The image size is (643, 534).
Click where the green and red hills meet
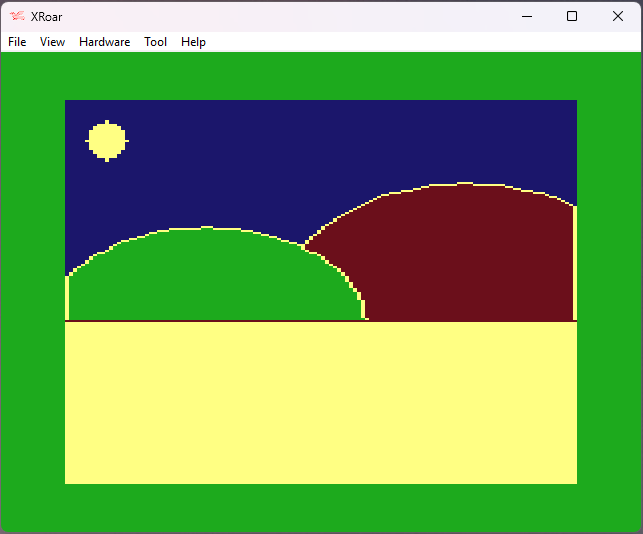(306, 244)
